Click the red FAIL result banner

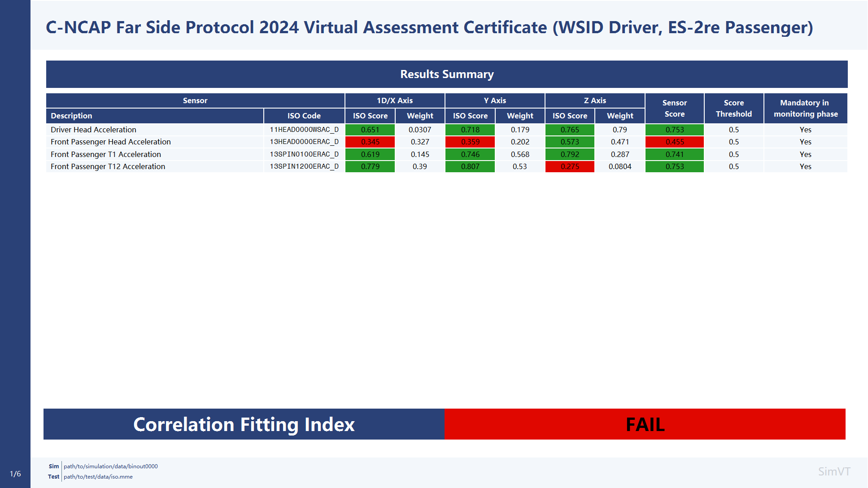(645, 424)
